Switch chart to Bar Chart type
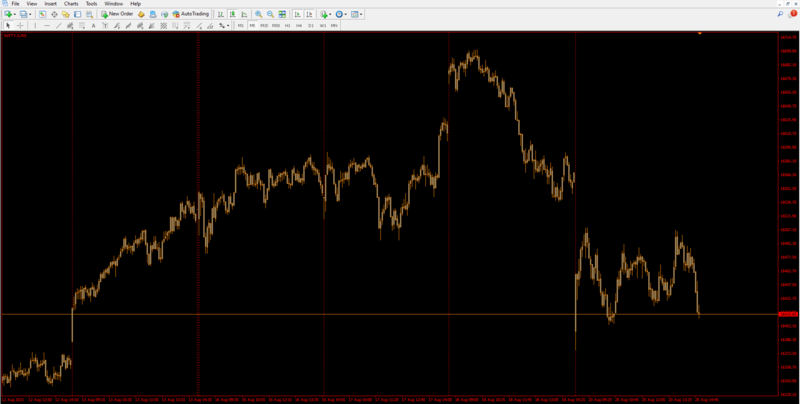 220,14
